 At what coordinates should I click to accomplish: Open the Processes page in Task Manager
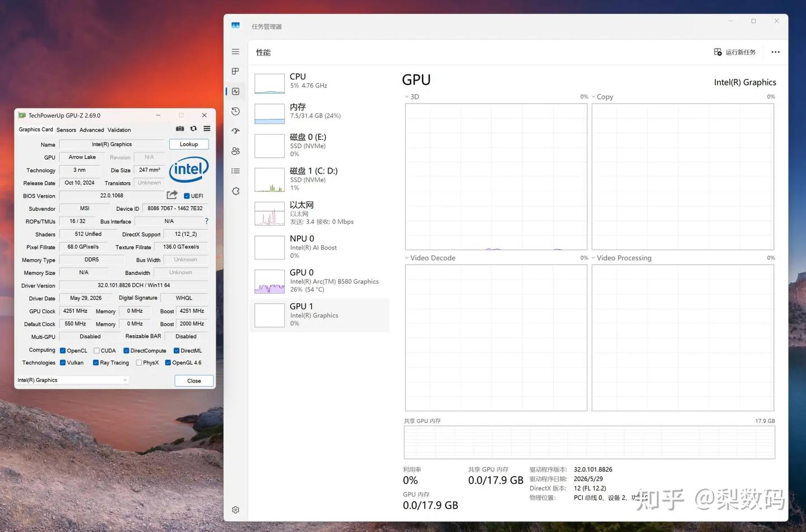(236, 72)
